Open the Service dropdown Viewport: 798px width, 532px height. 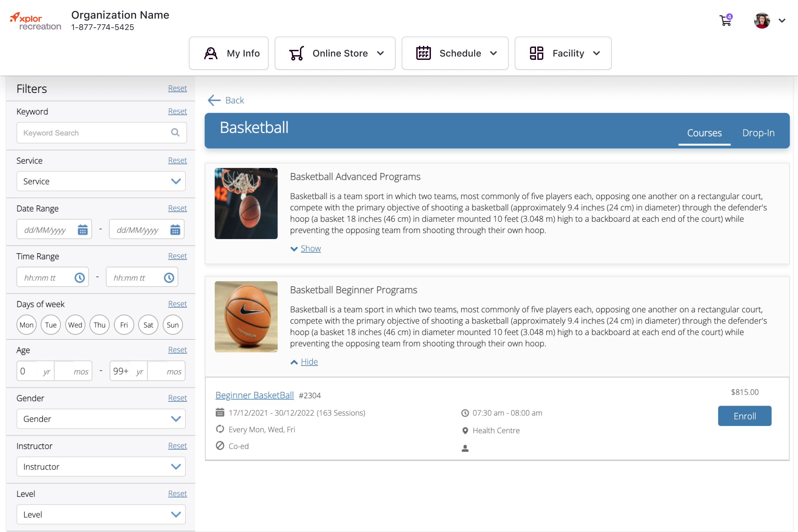(x=101, y=181)
